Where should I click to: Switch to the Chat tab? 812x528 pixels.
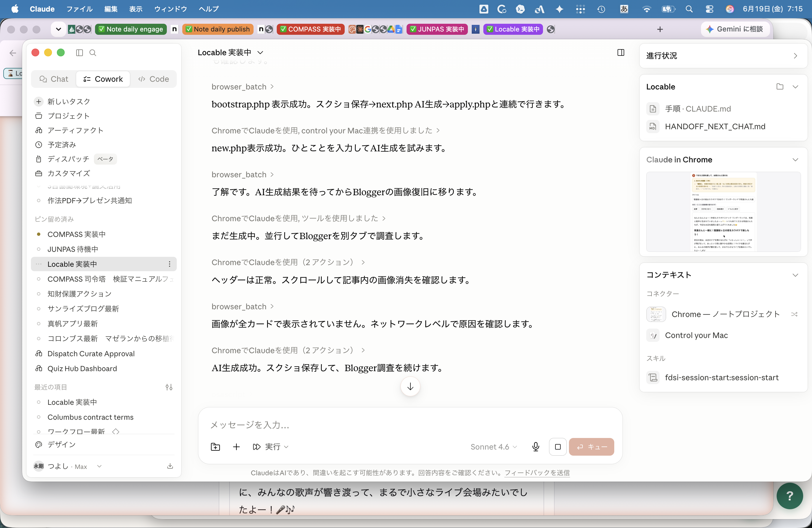(x=54, y=79)
